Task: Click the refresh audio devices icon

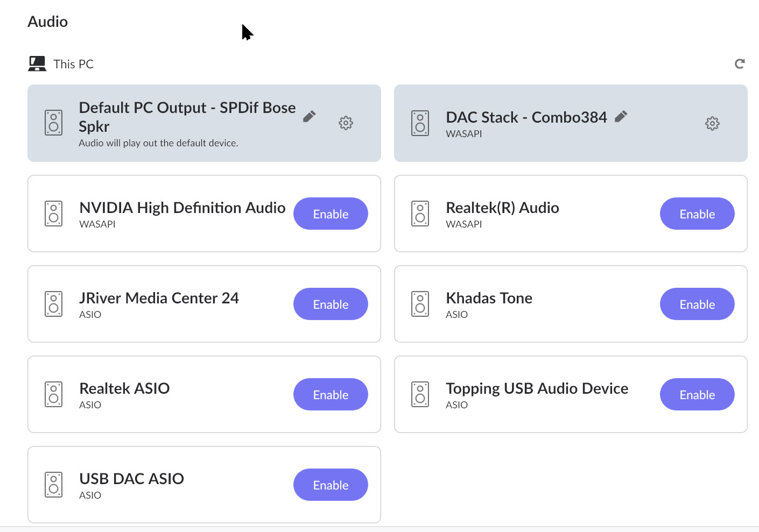Action: [740, 64]
